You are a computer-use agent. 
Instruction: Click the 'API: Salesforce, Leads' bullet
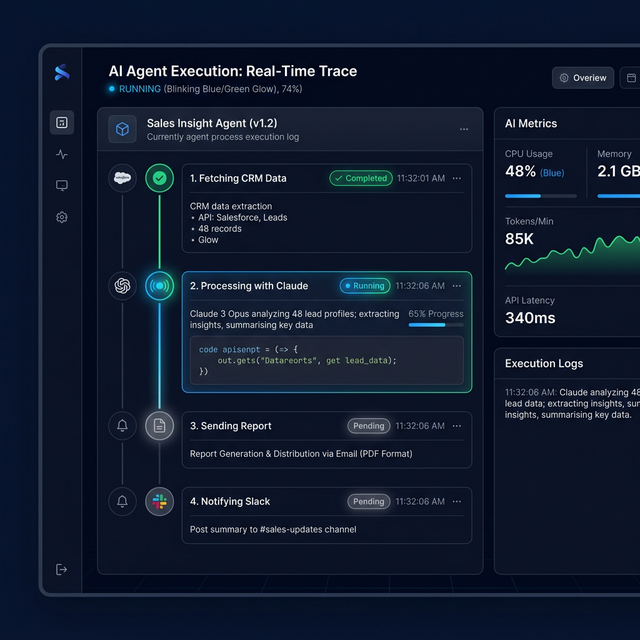(x=242, y=218)
